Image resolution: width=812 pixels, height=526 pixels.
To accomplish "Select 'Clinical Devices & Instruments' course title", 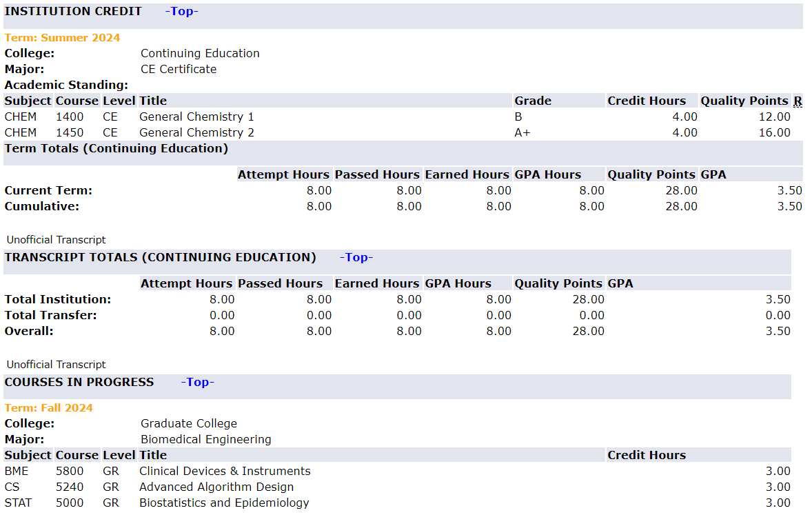I will pos(225,471).
